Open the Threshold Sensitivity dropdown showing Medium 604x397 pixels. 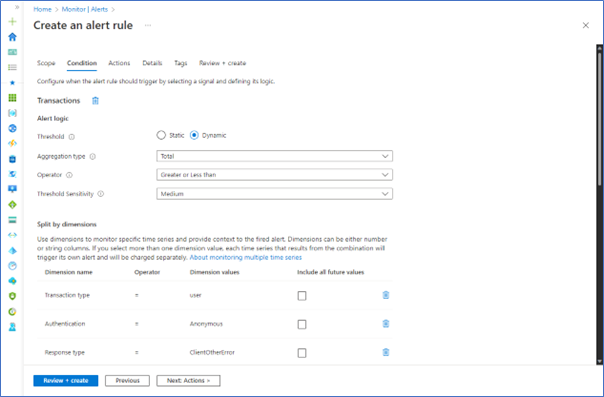point(275,194)
